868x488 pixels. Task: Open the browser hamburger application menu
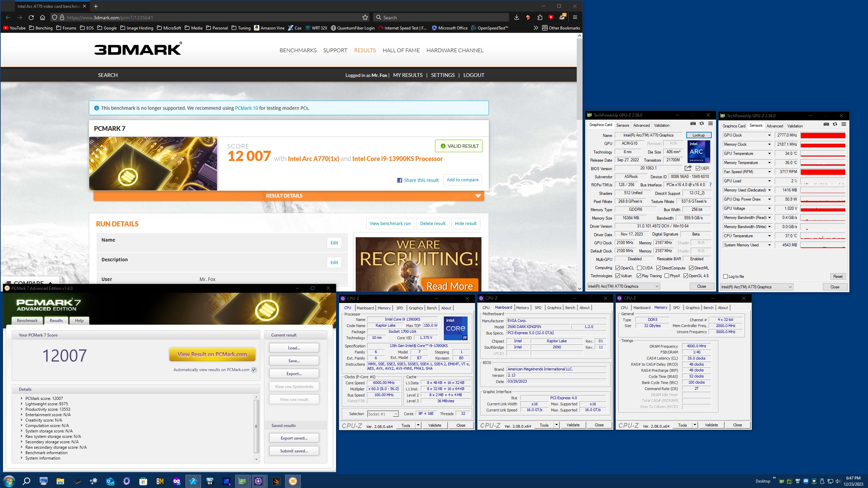tap(575, 17)
